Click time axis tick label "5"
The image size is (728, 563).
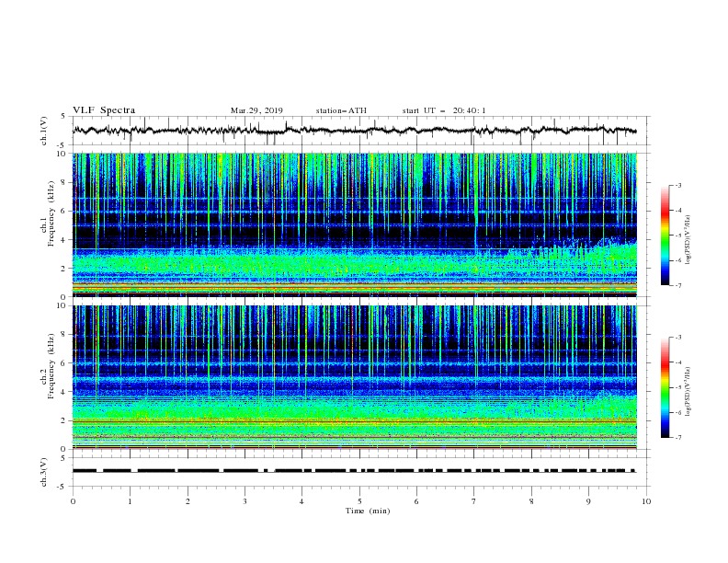point(359,501)
